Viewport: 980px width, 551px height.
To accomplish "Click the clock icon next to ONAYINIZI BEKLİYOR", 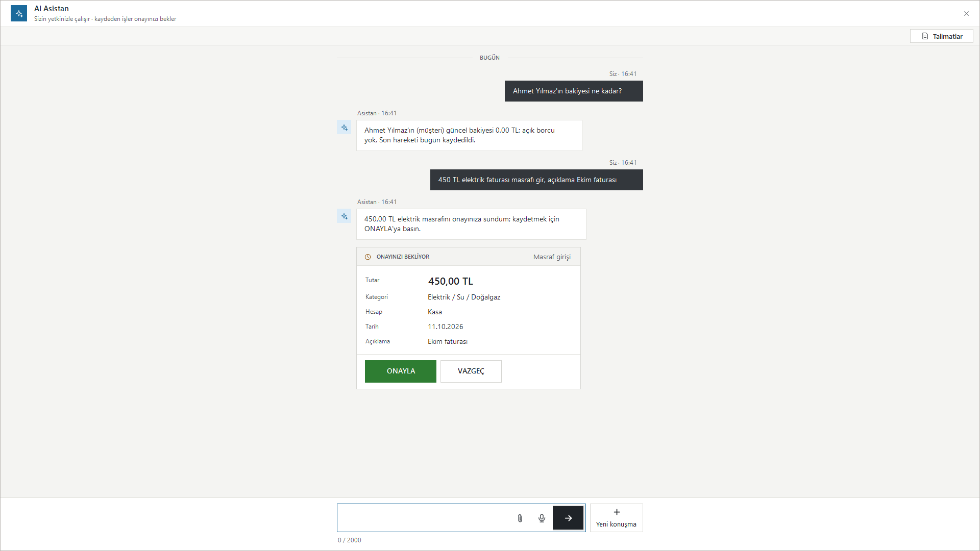I will coord(368,257).
